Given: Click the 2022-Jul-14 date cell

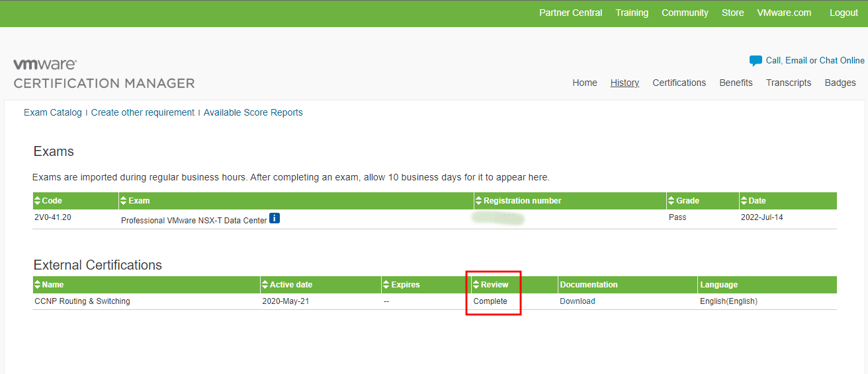Looking at the screenshot, I should (x=762, y=217).
